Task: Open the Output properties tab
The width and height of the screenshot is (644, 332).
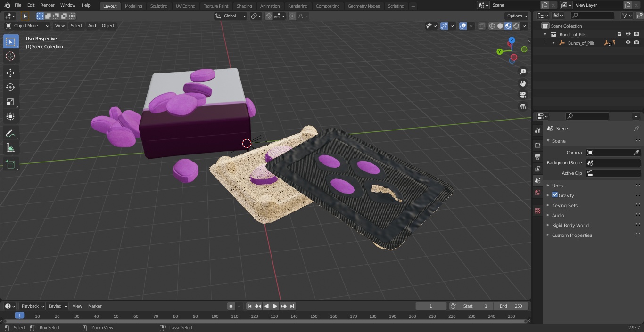Action: (537, 157)
